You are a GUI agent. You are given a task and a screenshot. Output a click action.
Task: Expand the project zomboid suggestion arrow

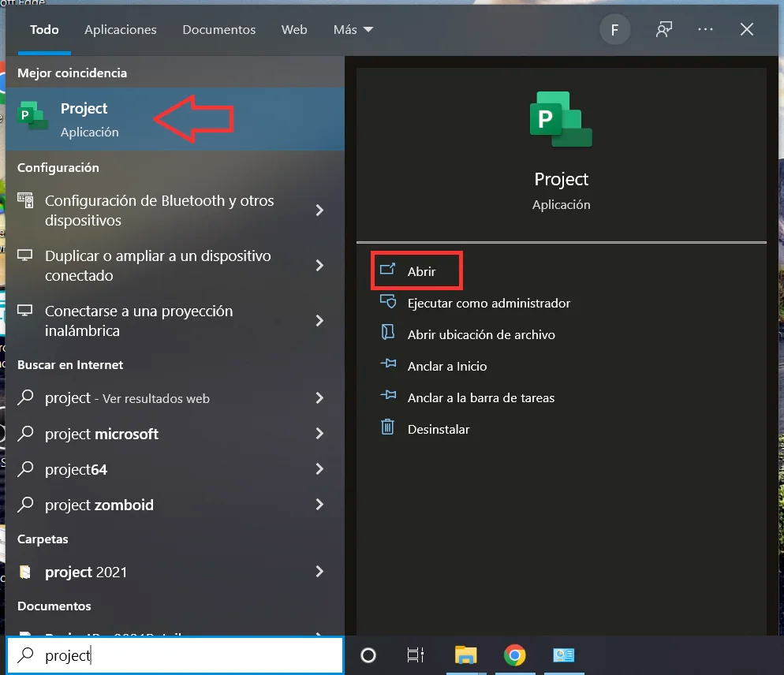point(319,505)
